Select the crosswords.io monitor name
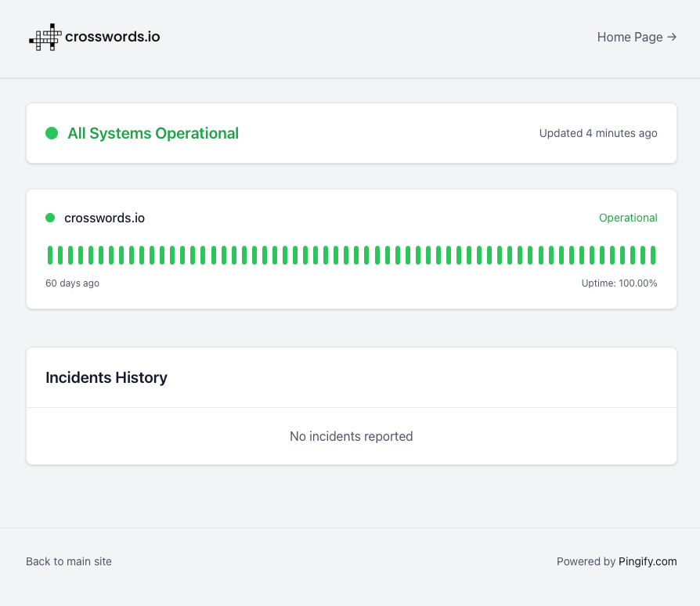 [104, 218]
